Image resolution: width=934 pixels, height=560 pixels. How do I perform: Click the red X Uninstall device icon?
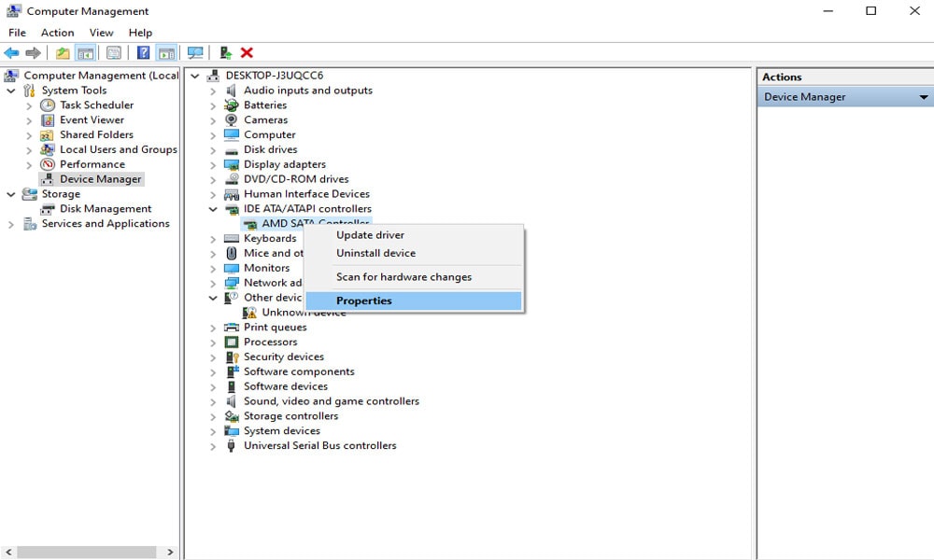pyautogui.click(x=247, y=53)
